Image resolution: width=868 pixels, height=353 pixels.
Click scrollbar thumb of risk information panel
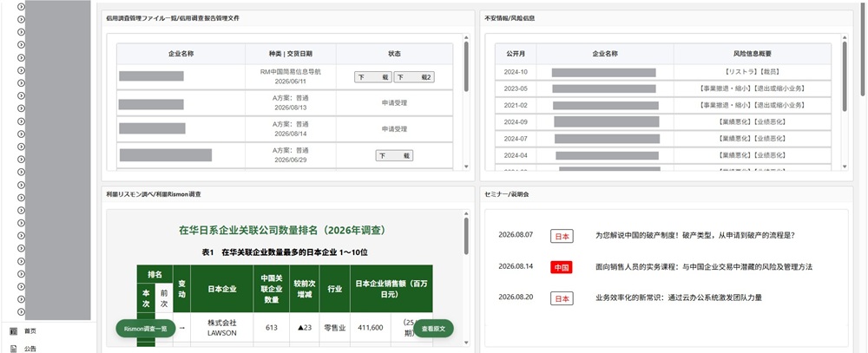845,76
